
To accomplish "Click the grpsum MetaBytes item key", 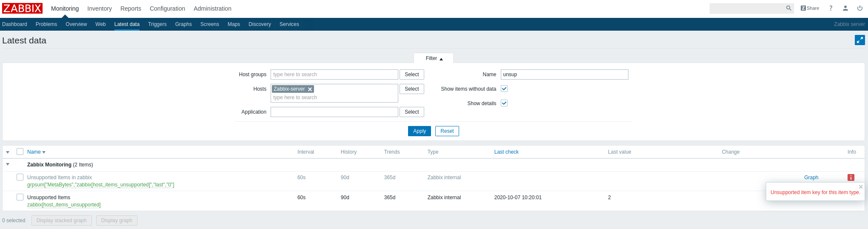I will coord(101,185).
